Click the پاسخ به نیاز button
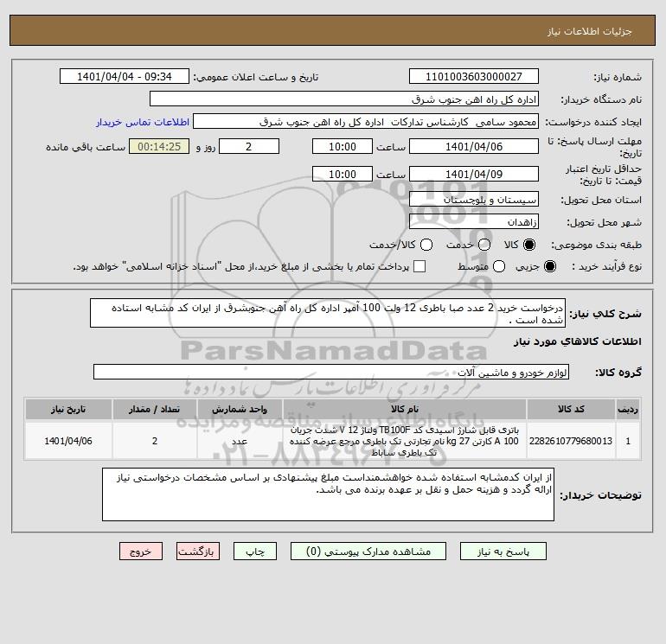The image size is (666, 644). point(503,552)
